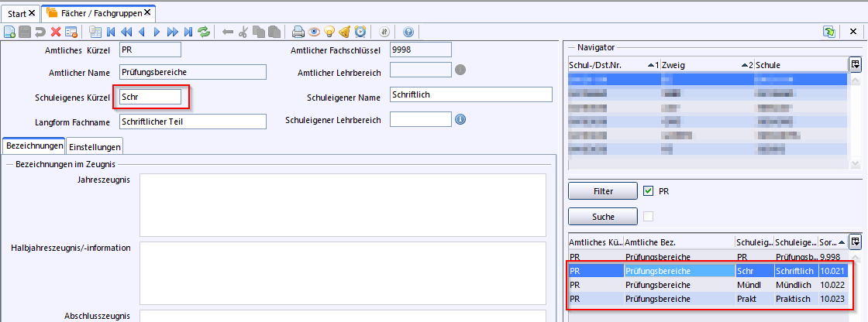The width and height of the screenshot is (868, 322).
Task: Click the eye preview icon
Action: tap(314, 32)
